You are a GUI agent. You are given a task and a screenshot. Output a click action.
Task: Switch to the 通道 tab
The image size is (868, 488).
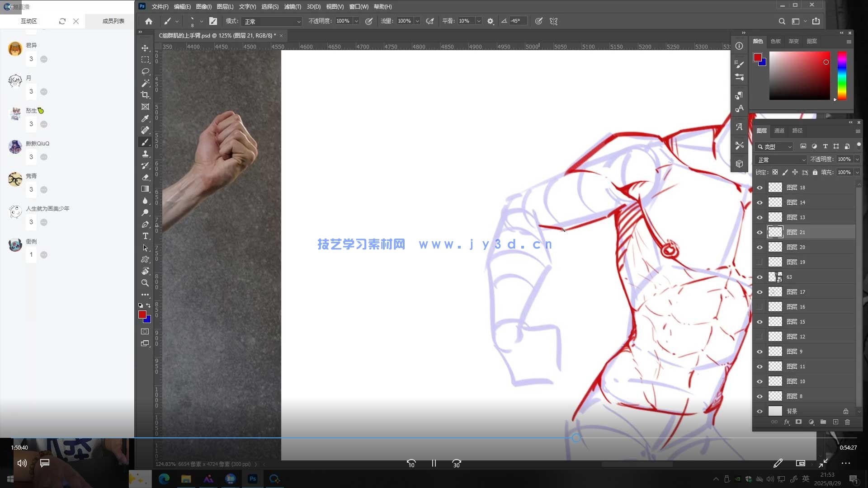(779, 131)
